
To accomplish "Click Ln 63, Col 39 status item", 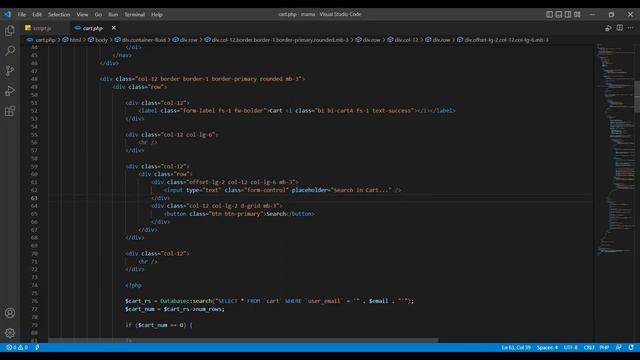I will 516,348.
